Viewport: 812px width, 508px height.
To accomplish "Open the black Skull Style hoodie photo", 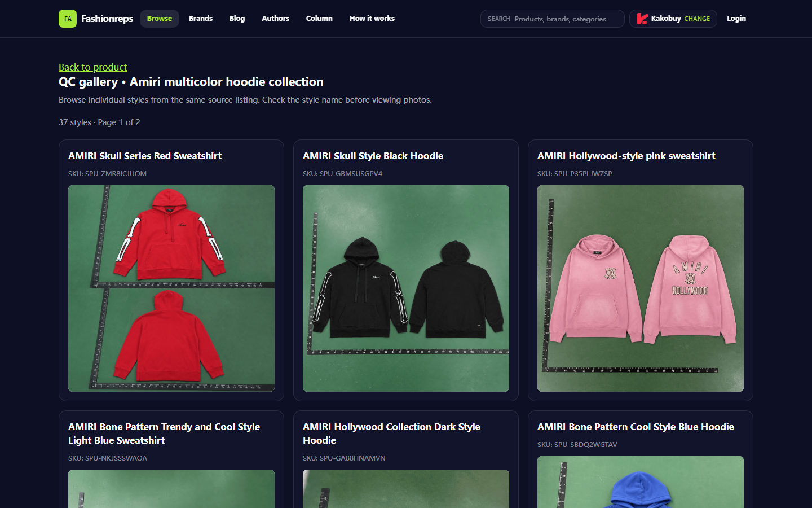I will 406,288.
